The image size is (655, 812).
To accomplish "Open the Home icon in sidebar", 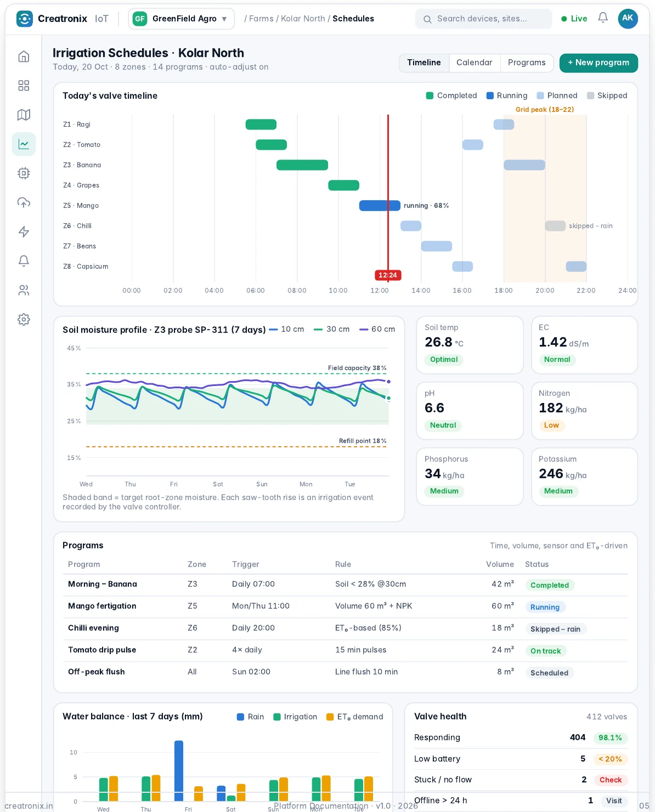I will tap(24, 56).
